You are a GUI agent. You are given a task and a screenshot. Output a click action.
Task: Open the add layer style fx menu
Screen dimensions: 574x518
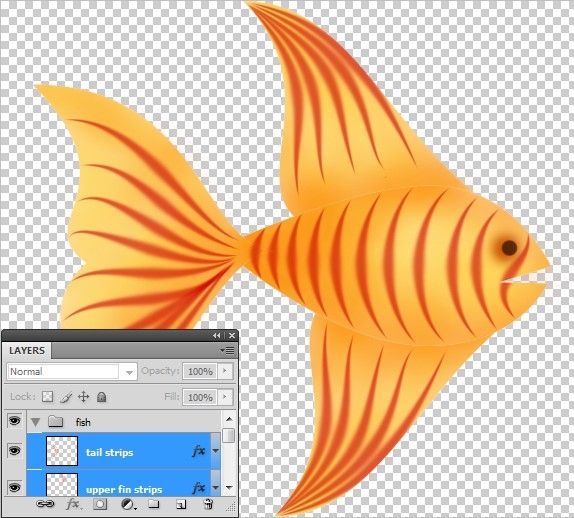click(x=73, y=504)
